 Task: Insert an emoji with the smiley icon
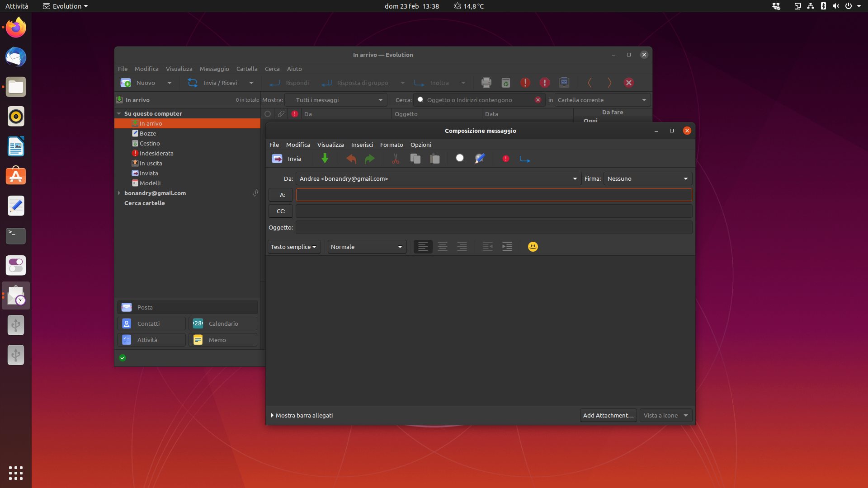533,247
